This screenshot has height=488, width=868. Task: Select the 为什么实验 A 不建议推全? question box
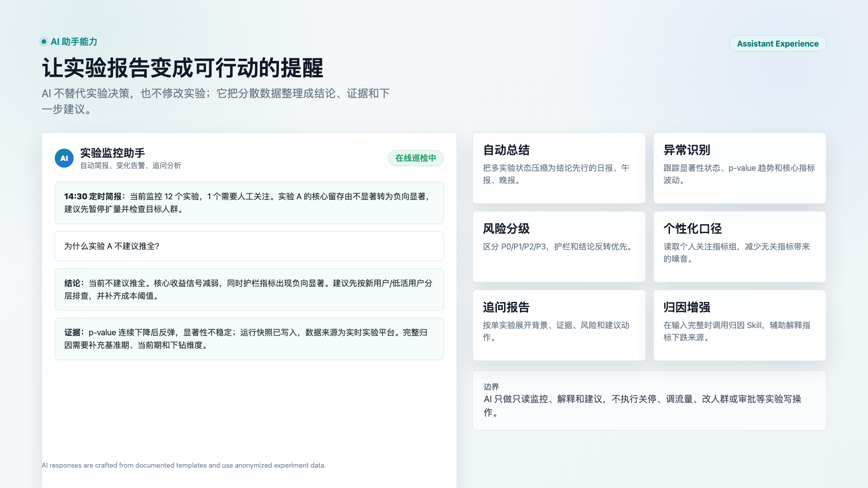(249, 246)
